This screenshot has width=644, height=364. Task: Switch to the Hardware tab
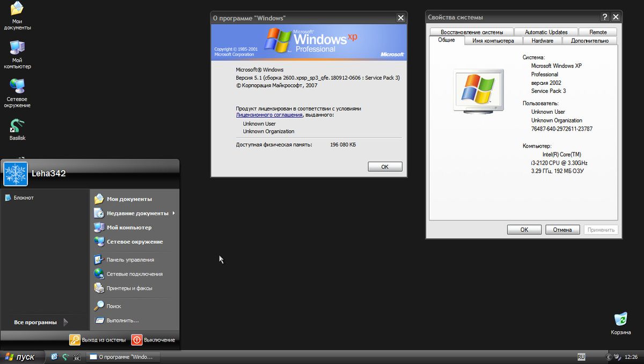point(544,40)
